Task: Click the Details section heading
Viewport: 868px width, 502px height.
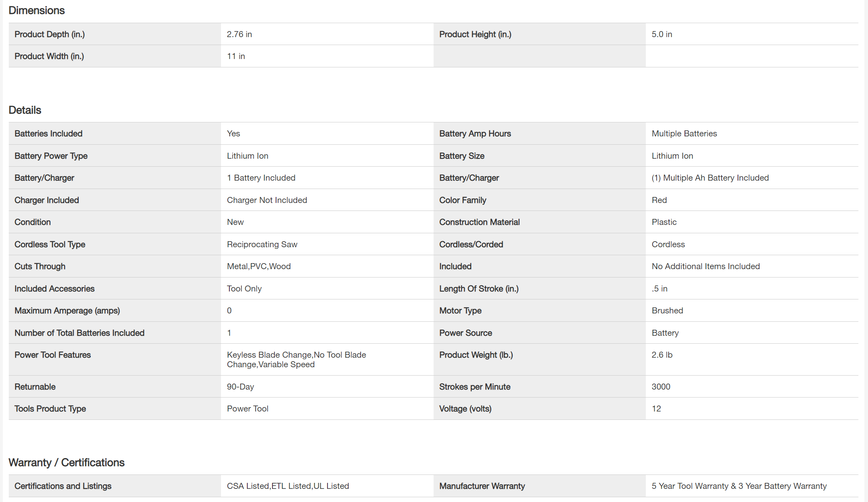Action: coord(25,110)
